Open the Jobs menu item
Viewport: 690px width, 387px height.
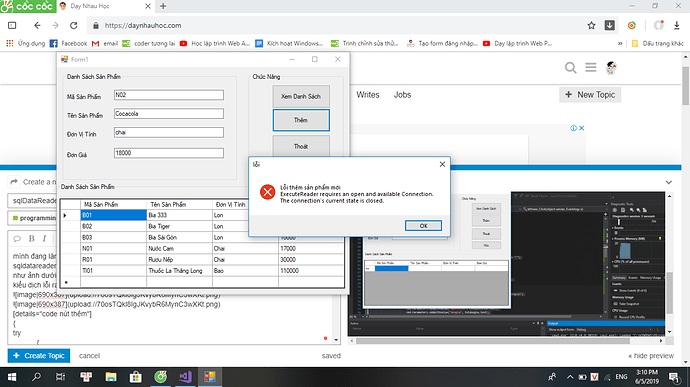tap(402, 95)
